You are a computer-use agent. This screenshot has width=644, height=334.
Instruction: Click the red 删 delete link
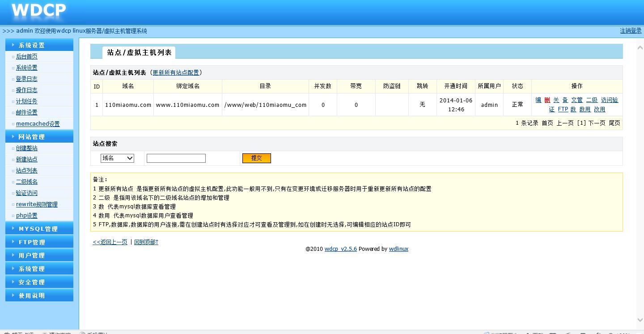point(547,100)
